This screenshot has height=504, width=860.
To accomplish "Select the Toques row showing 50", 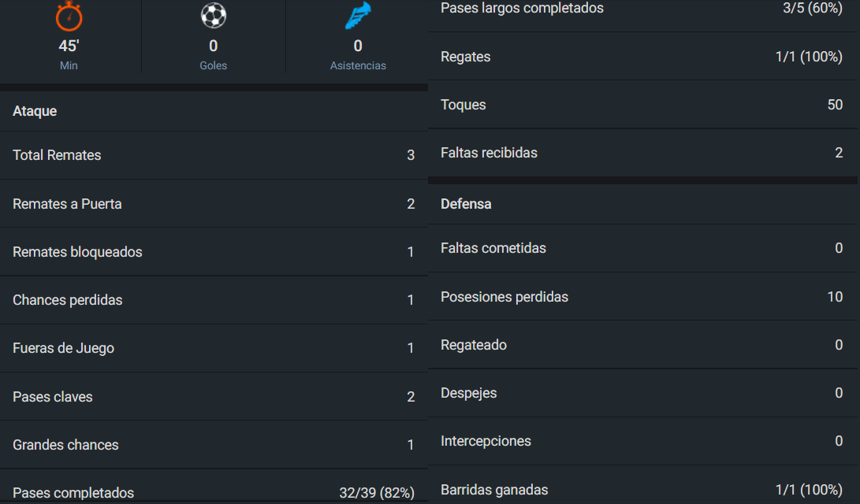I will (642, 105).
